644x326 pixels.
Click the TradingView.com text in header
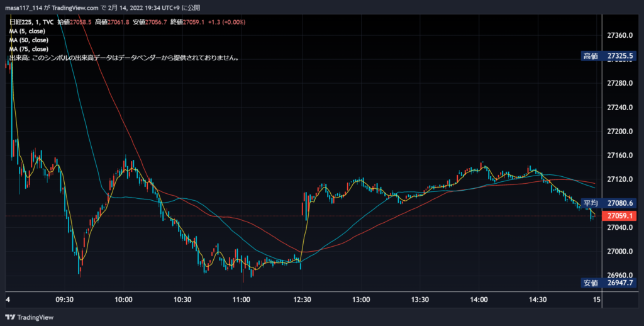pos(75,8)
